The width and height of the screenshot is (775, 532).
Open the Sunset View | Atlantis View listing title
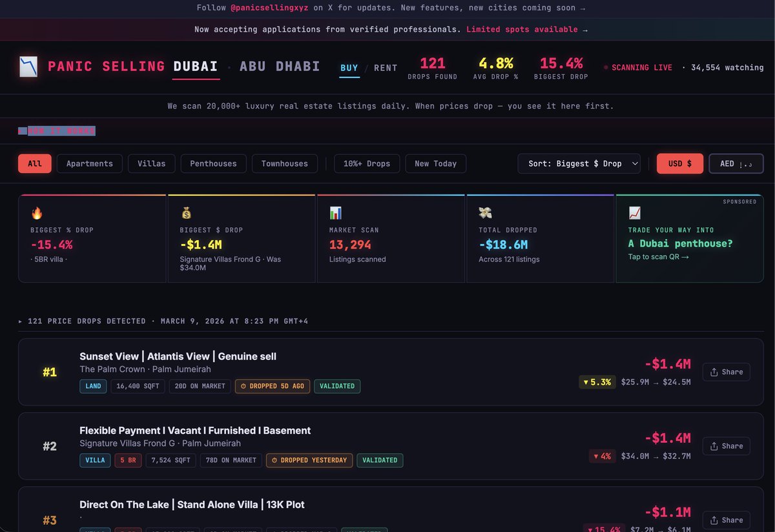point(178,356)
